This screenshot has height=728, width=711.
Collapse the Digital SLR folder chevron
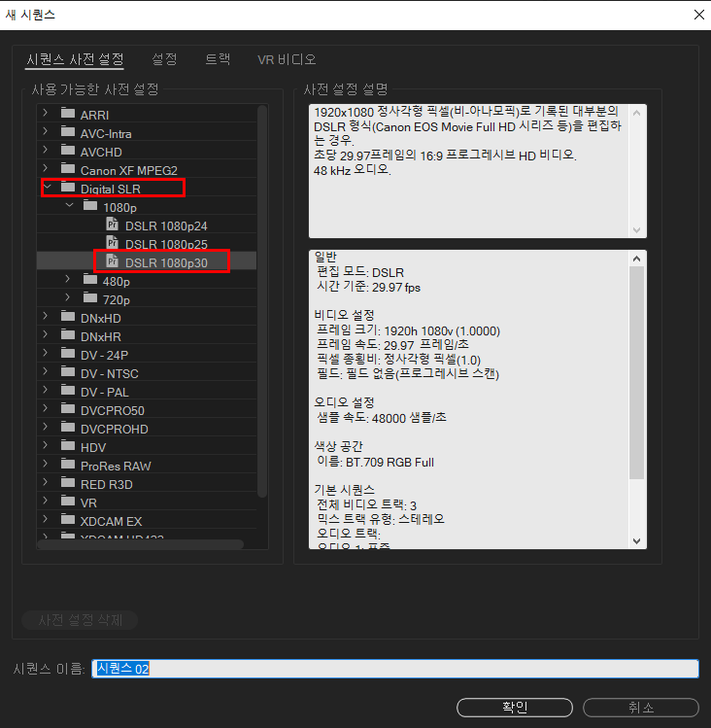48,187
